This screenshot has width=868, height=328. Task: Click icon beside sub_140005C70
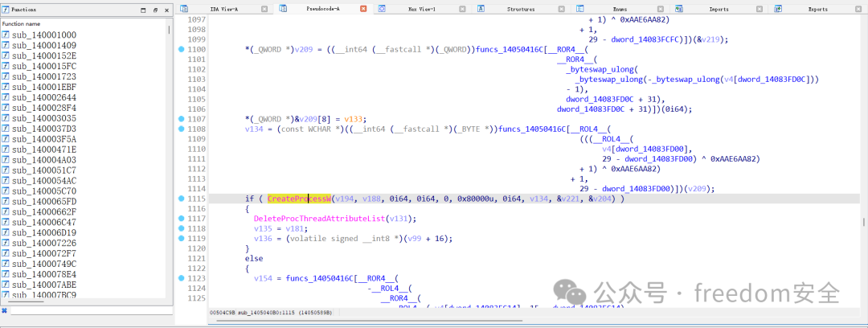[6, 191]
